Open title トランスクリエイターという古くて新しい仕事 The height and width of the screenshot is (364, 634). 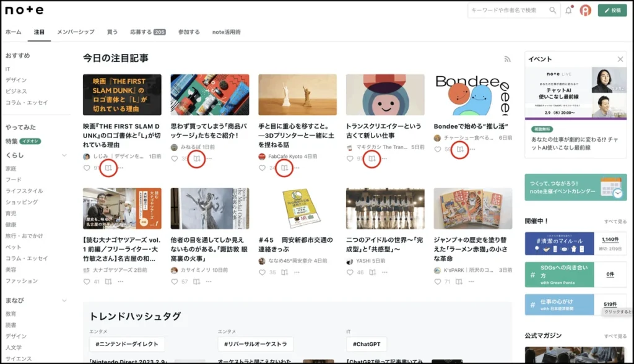(x=383, y=131)
